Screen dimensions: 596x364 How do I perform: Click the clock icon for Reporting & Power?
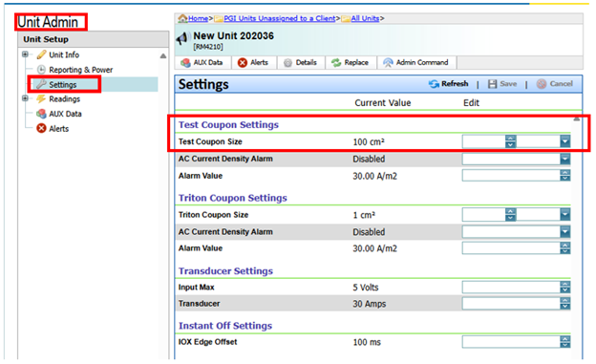point(41,69)
